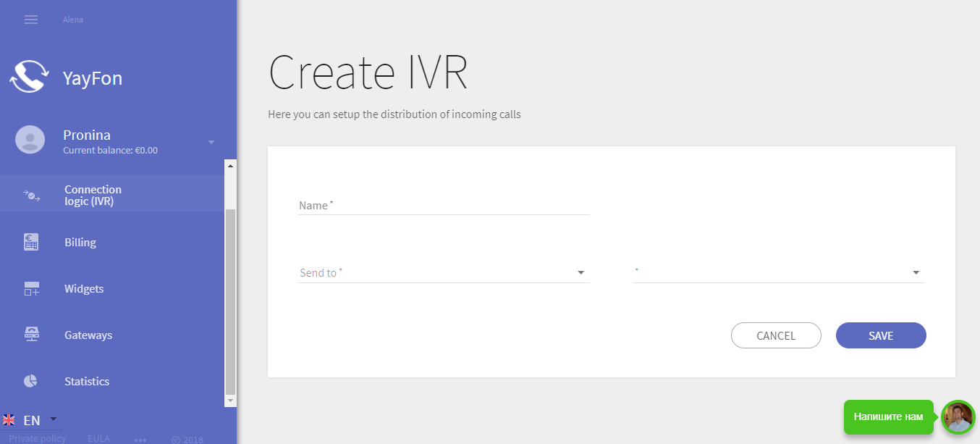Click the green Напишите нам chat button

tap(888, 417)
